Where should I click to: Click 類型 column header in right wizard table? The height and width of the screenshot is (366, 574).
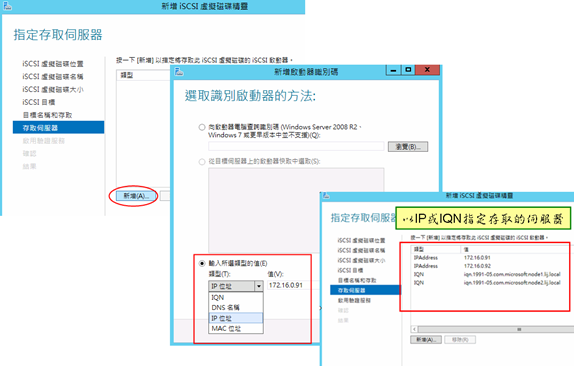435,249
